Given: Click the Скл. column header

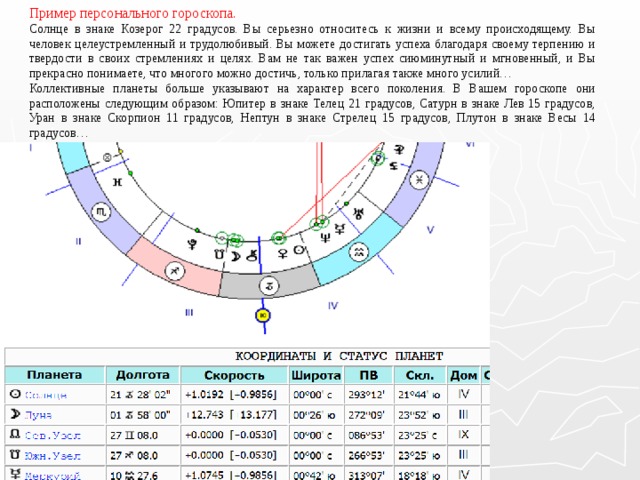Looking at the screenshot, I should pyautogui.click(x=420, y=375).
